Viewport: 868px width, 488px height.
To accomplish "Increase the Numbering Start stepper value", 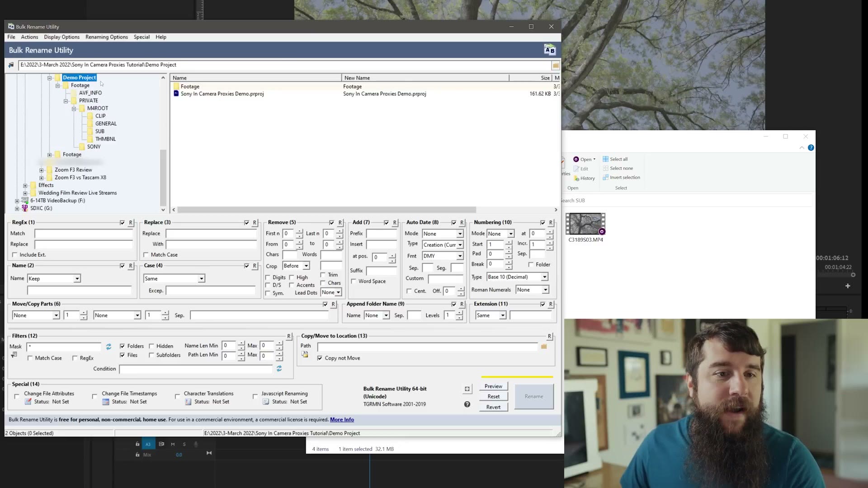I will click(x=509, y=242).
